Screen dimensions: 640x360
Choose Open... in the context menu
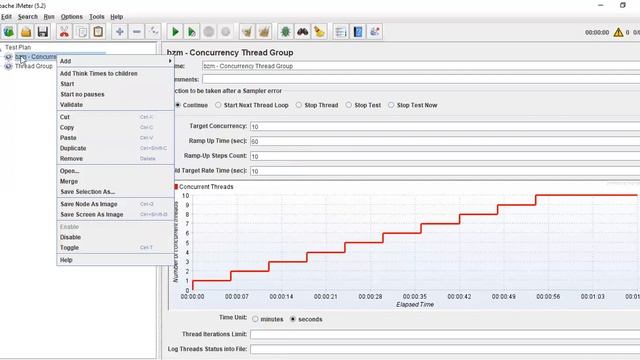coord(116,171)
